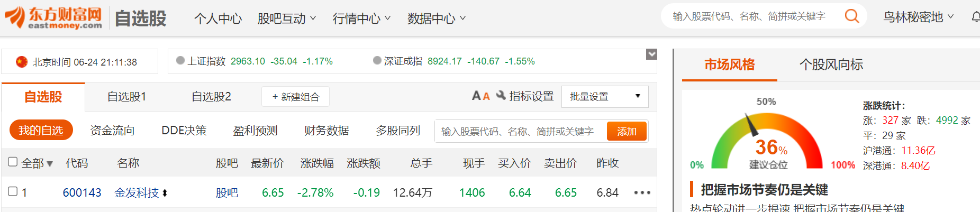Open the 股吧 link in 金发科技 row
The height and width of the screenshot is (212, 980).
227,192
